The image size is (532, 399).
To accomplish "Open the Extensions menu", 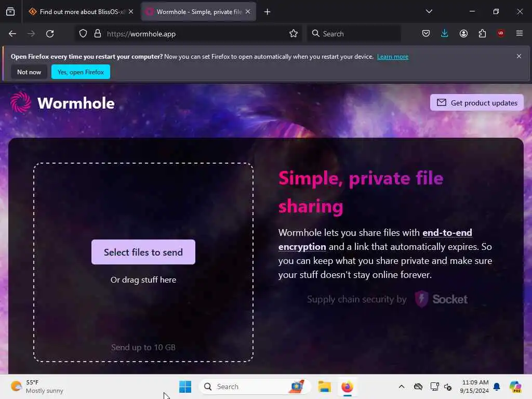I will [x=482, y=34].
